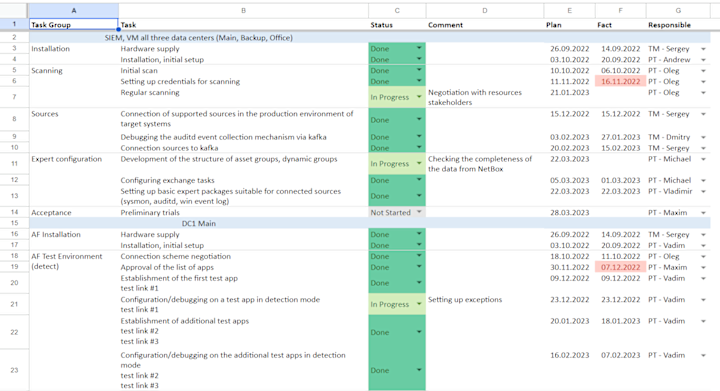Open Status dropdown for Approval of the list of apps

[419, 267]
